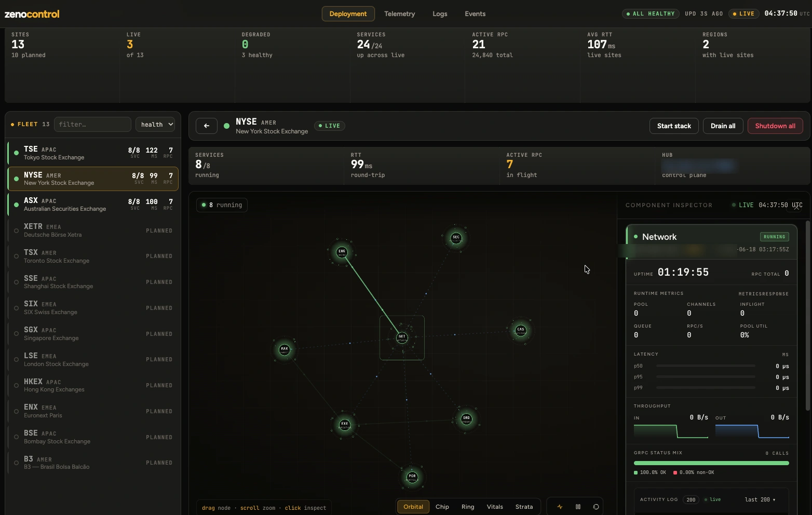This screenshot has height=515, width=812.
Task: Select ASX Australian Securities Exchange row
Action: pos(93,205)
